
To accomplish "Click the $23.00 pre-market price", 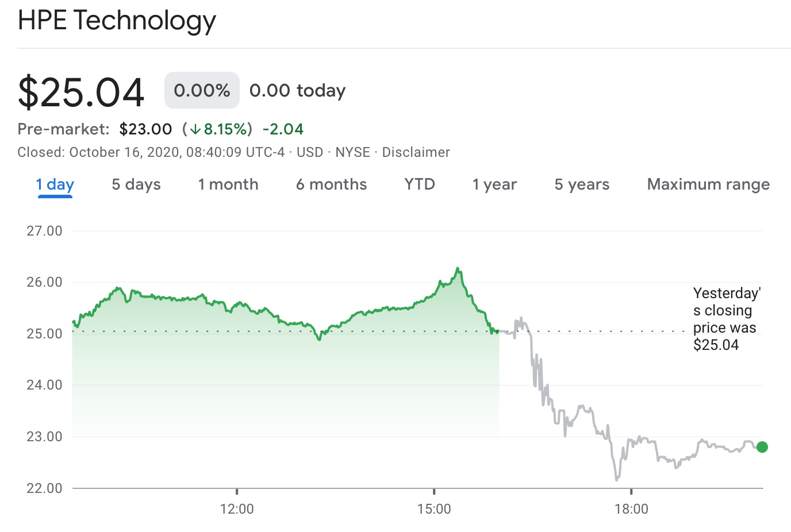I will click(x=145, y=129).
